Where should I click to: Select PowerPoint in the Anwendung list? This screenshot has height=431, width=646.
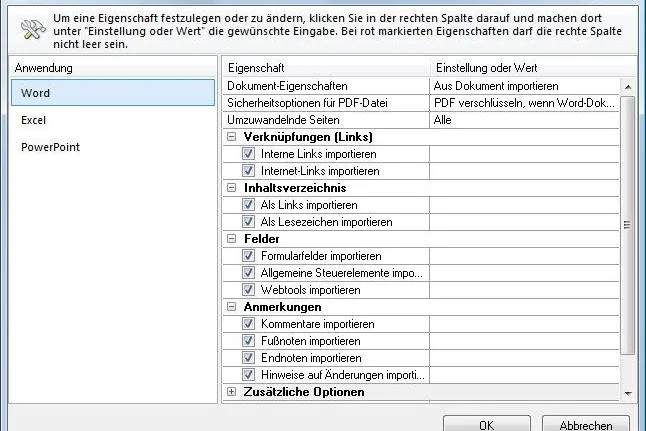tap(113, 147)
